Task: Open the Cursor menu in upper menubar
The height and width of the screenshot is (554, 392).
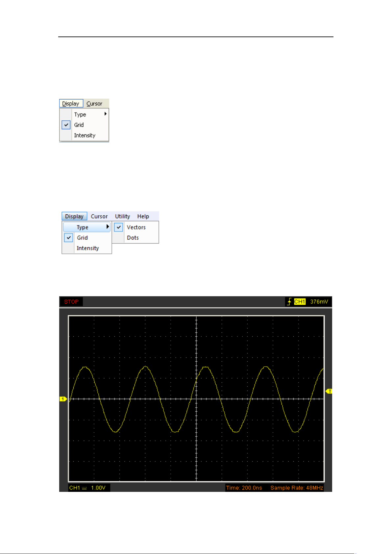Action: (94, 104)
